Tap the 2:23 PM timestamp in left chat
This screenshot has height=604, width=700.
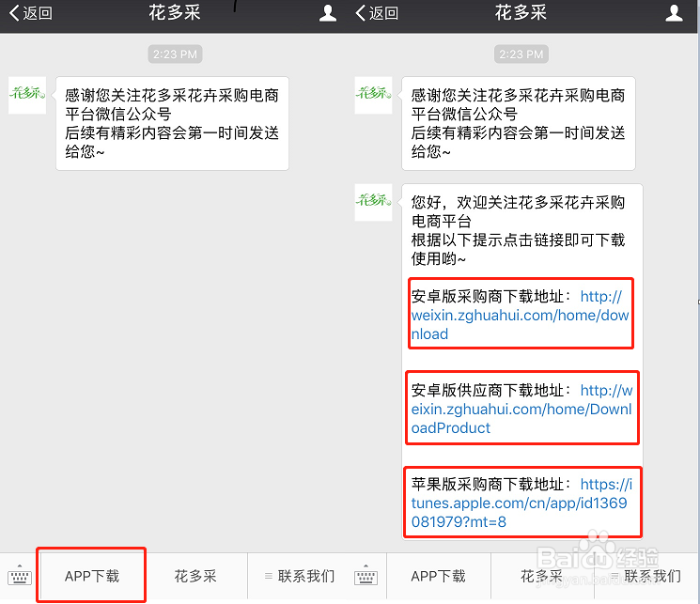(x=175, y=54)
